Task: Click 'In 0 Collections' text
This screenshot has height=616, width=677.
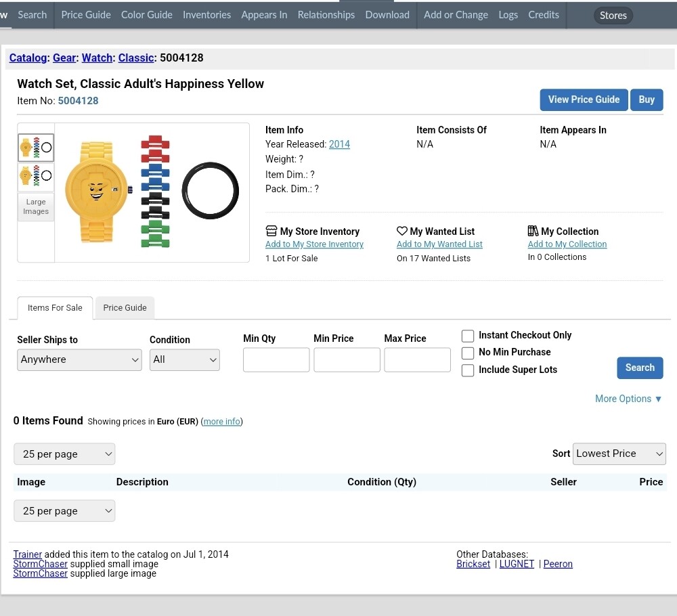Action: click(x=557, y=257)
